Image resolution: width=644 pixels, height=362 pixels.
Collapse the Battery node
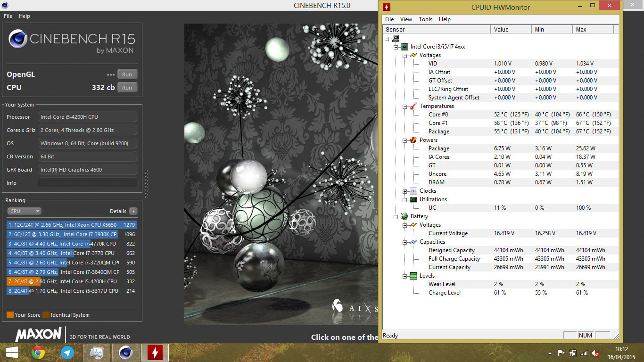coord(396,216)
